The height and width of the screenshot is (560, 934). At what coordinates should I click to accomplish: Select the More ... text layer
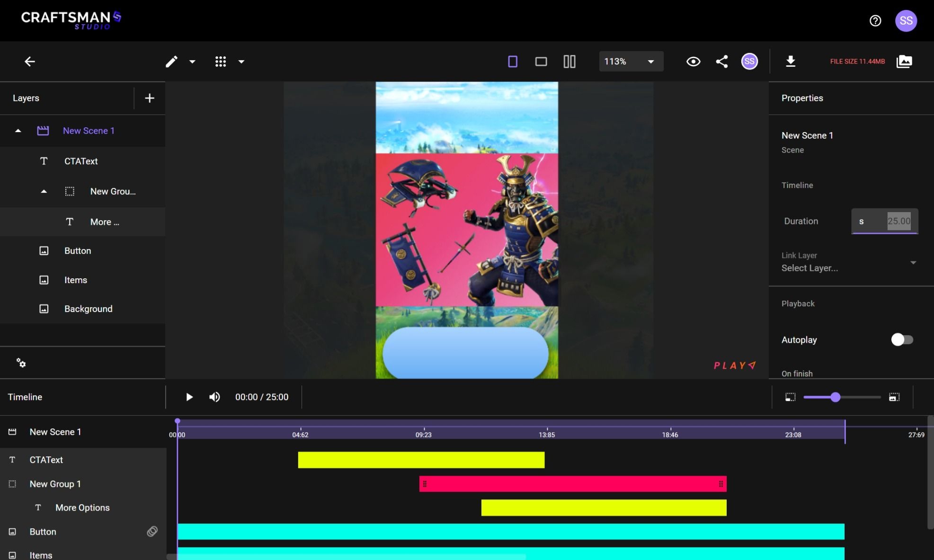pos(82,222)
